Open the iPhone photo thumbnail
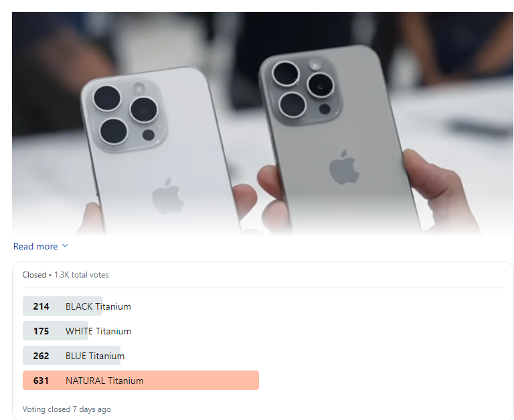The width and height of the screenshot is (514, 420). [262, 124]
